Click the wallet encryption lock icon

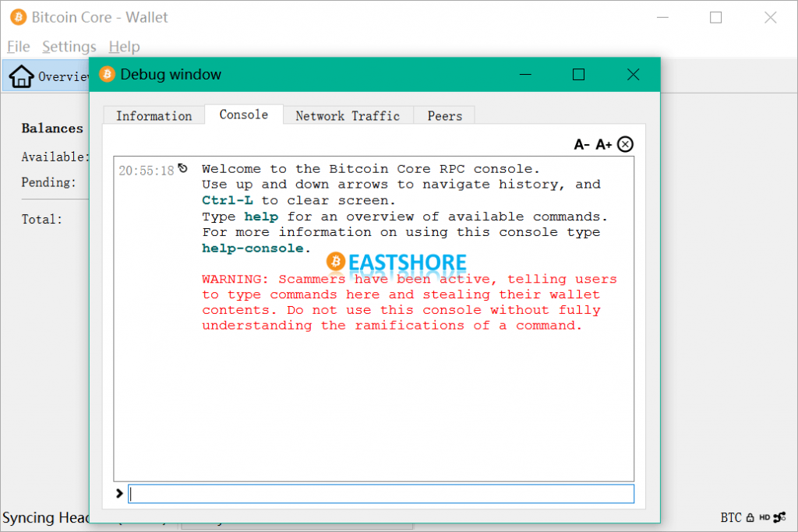pos(750,518)
